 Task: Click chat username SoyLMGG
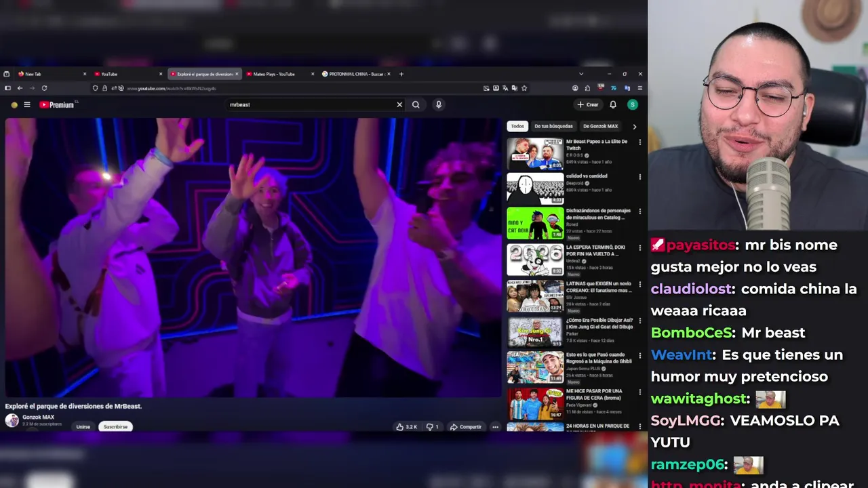coord(686,421)
